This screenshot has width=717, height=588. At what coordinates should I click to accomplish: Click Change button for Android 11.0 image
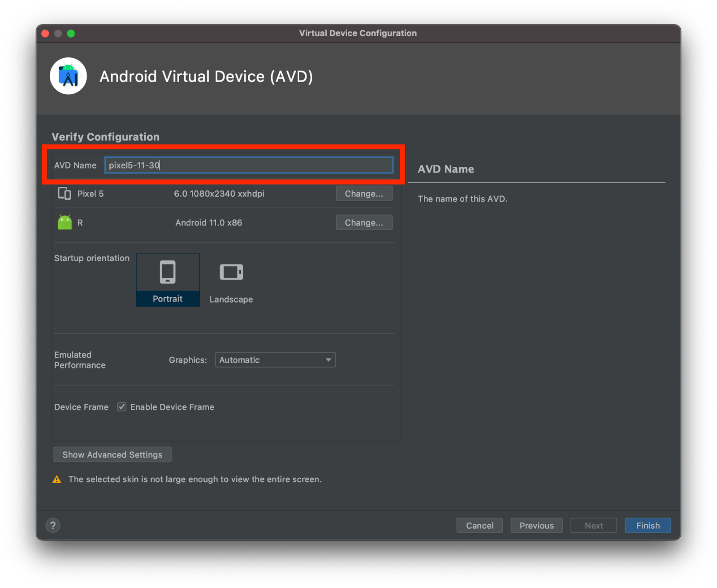(364, 223)
